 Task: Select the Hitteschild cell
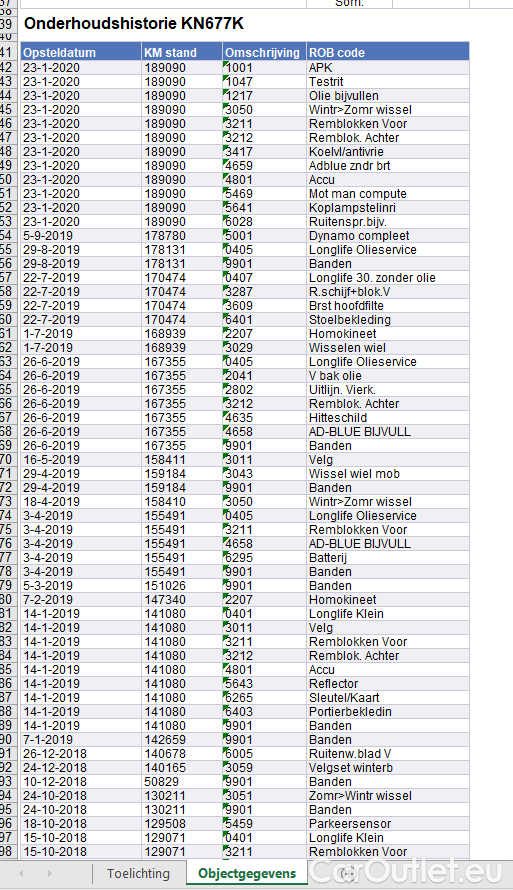pos(388,418)
